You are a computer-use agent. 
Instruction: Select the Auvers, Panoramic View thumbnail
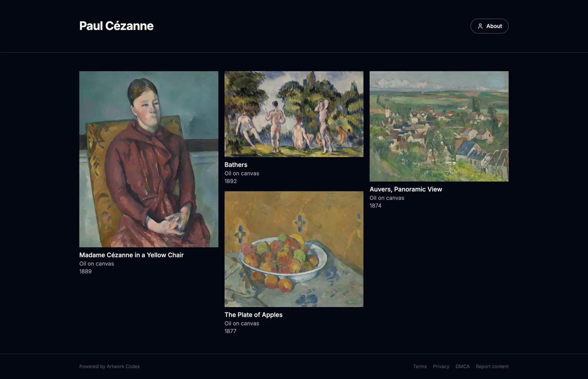coord(439,126)
